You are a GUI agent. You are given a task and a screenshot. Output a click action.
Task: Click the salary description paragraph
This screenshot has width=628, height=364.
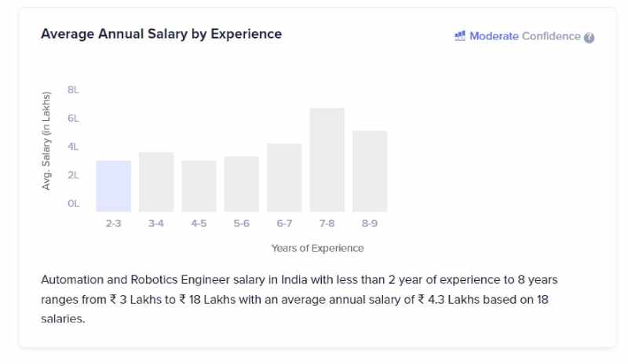(299, 299)
